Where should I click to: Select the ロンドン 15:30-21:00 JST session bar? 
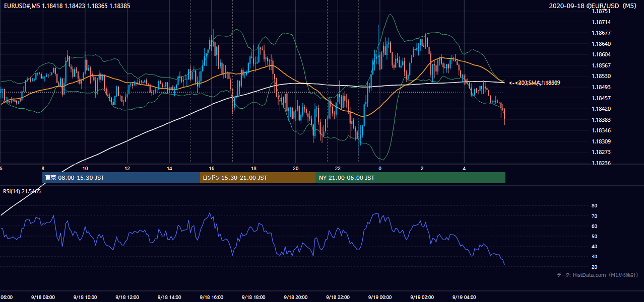click(x=258, y=178)
